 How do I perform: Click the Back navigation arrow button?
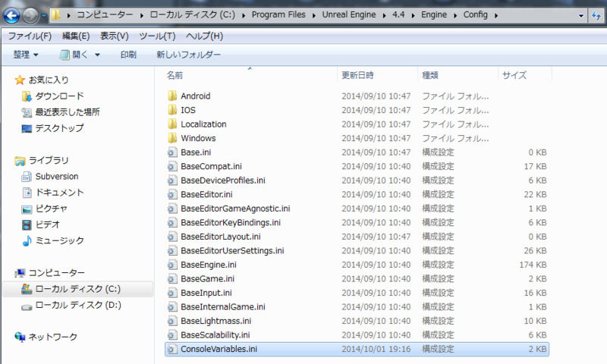pyautogui.click(x=11, y=15)
